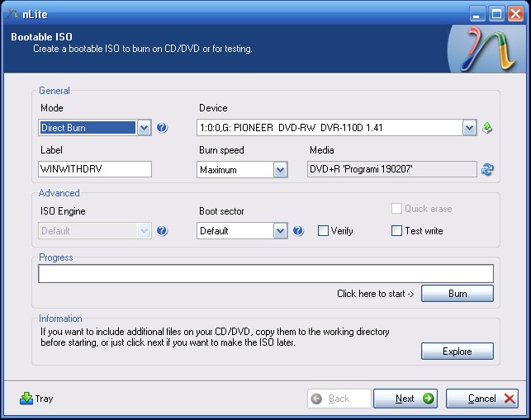Click the Back button

339,399
